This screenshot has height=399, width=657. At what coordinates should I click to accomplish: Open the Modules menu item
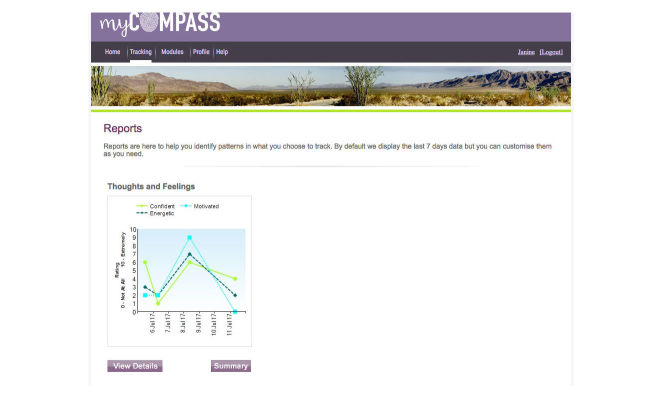point(172,52)
